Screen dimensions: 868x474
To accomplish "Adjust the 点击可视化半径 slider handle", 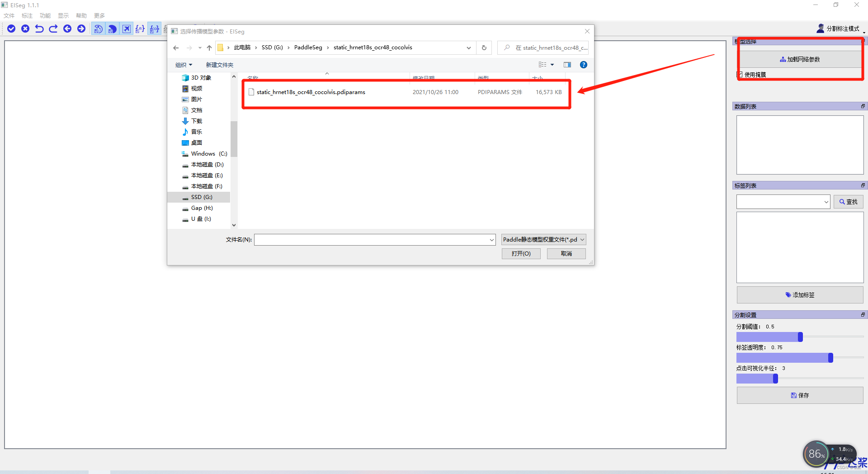I will pyautogui.click(x=775, y=379).
